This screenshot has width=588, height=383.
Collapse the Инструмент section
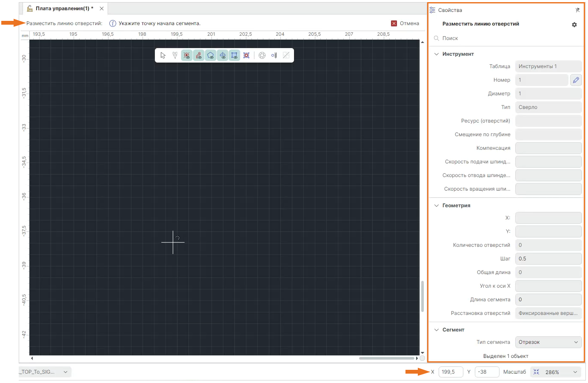coord(436,54)
